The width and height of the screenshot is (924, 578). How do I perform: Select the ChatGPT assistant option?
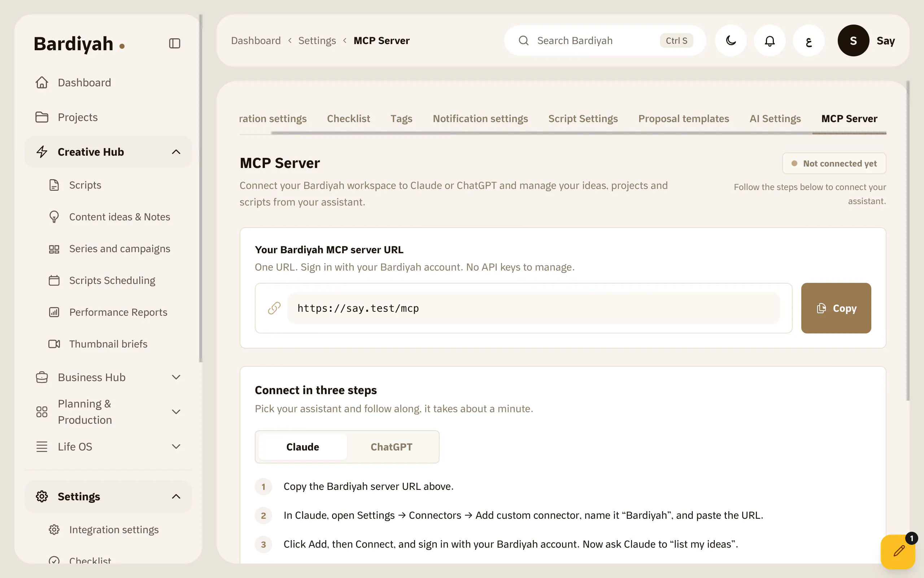click(x=391, y=447)
